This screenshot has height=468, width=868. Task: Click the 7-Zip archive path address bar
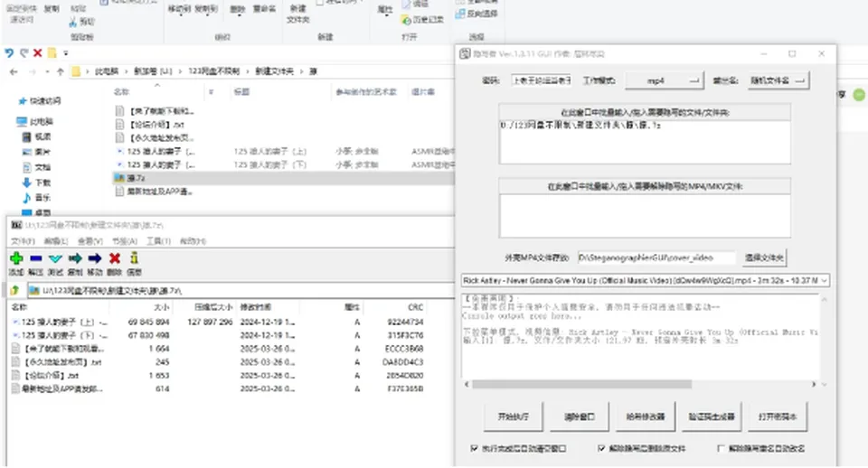coord(240,290)
